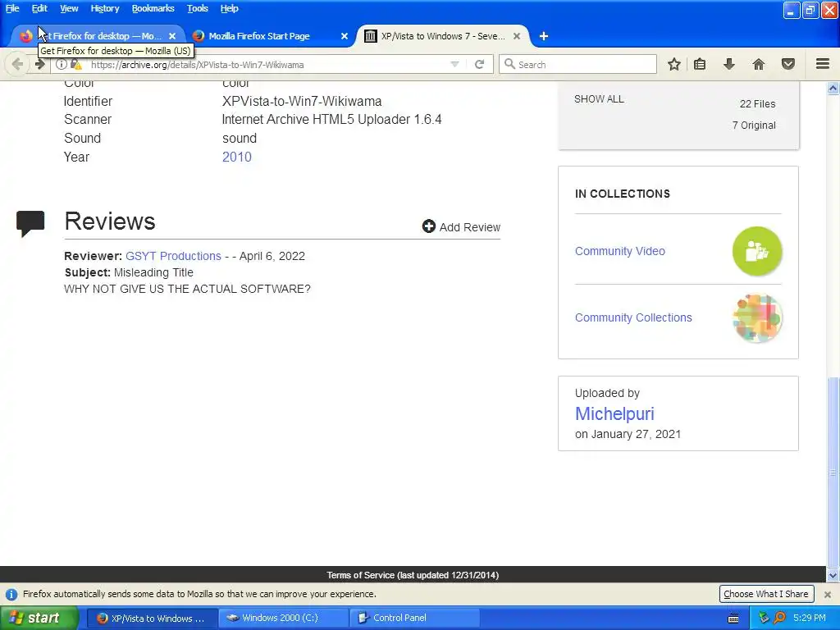
Task: Click the info icon in notification bar
Action: point(11,594)
